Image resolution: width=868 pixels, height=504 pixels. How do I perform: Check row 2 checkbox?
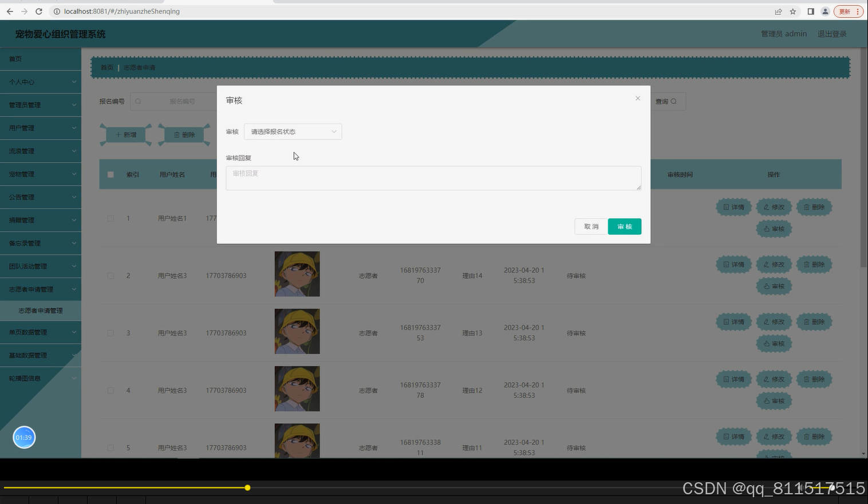[x=111, y=275]
